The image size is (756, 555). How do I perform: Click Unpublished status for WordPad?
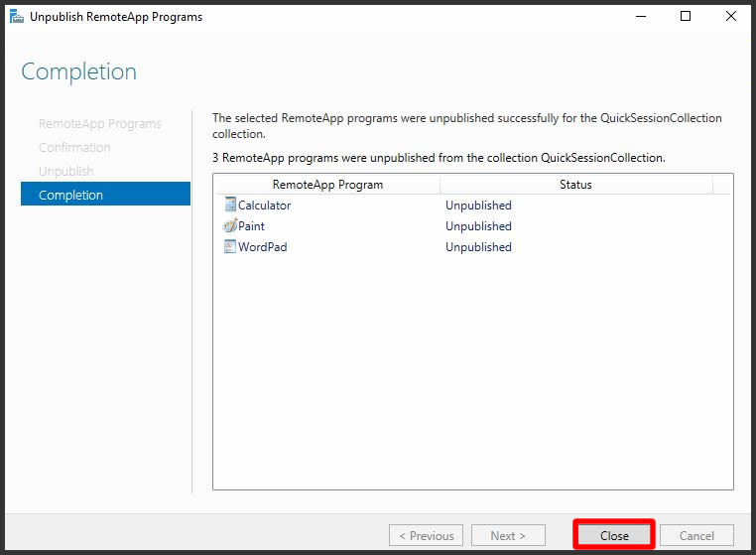click(x=478, y=246)
